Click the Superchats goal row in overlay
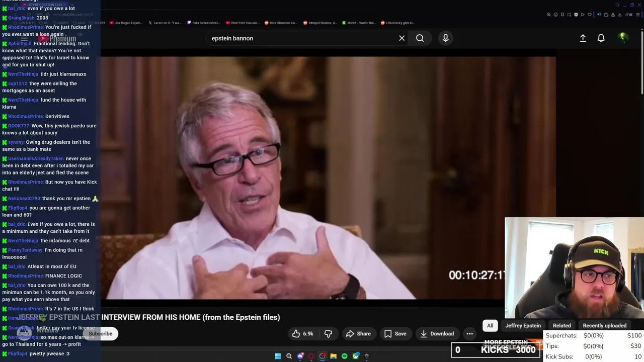Screen dimensions: 644x362 pos(594,335)
